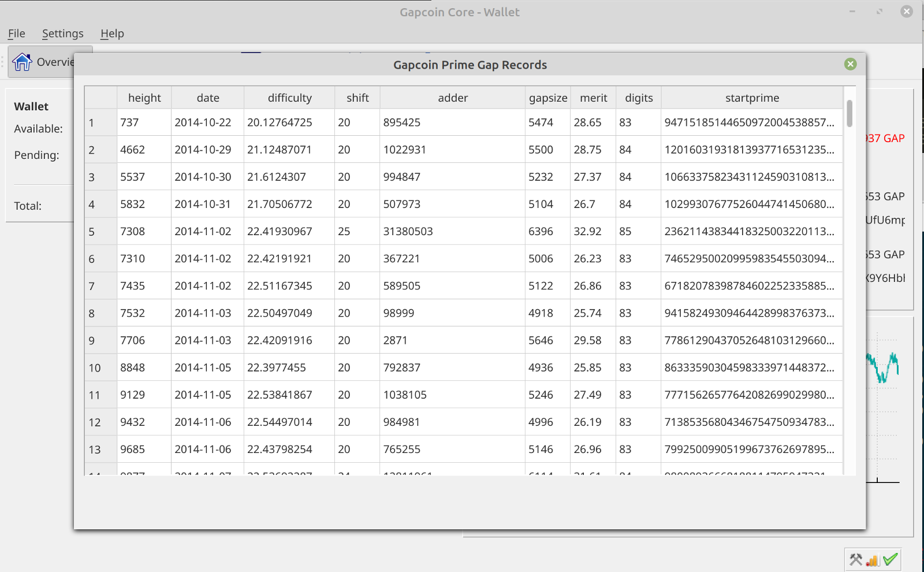Click the green checkmark sync status icon
The height and width of the screenshot is (572, 924).
[891, 559]
